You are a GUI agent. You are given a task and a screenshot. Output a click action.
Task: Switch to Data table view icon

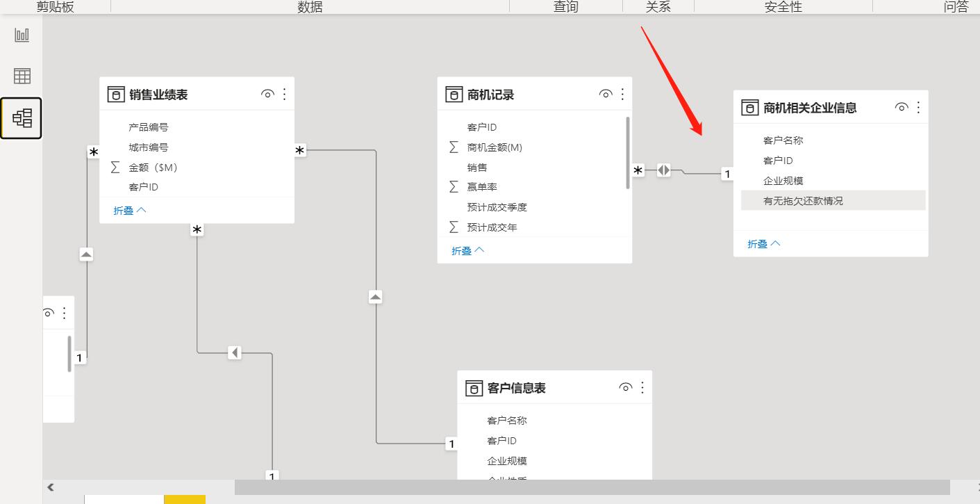click(22, 76)
